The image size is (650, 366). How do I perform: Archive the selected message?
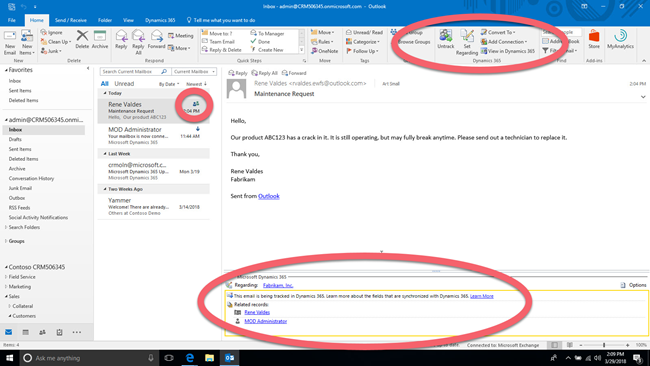[100, 40]
